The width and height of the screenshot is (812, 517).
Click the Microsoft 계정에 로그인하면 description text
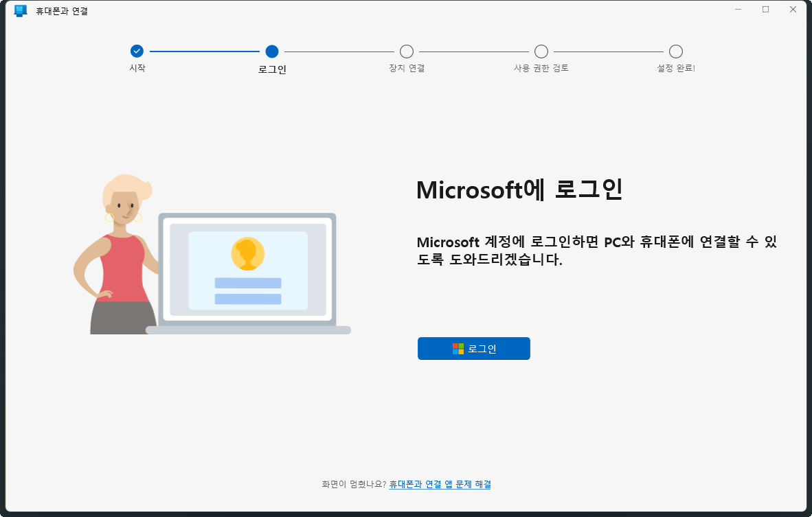click(596, 251)
